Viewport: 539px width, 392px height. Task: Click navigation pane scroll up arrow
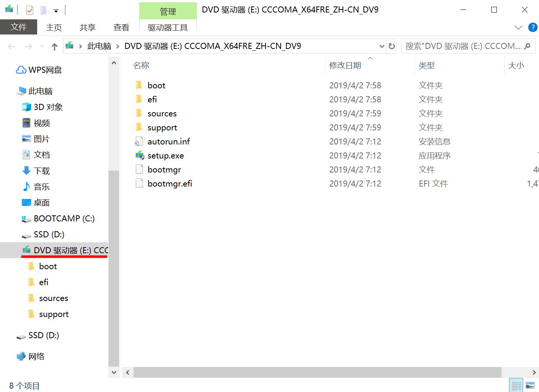pyautogui.click(x=114, y=63)
